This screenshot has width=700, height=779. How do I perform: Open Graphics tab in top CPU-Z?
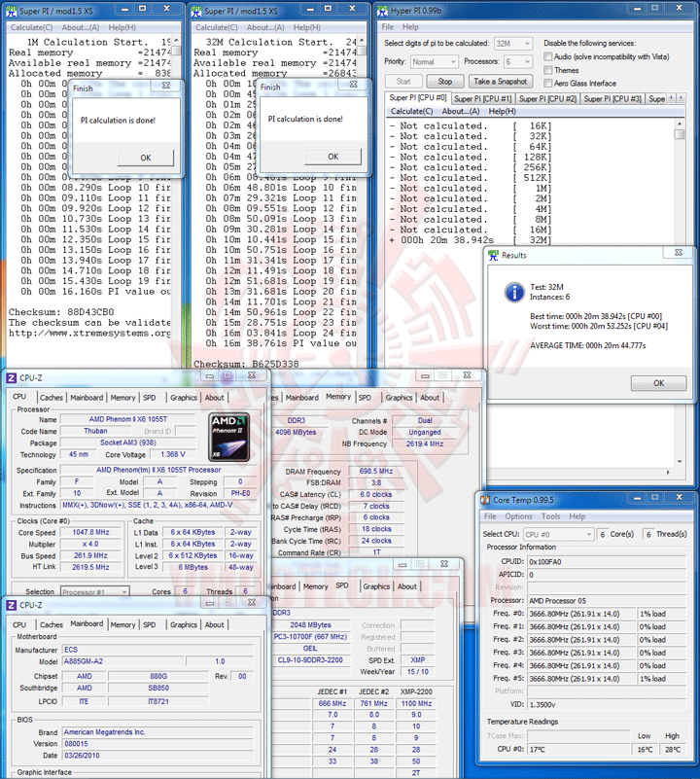(184, 398)
